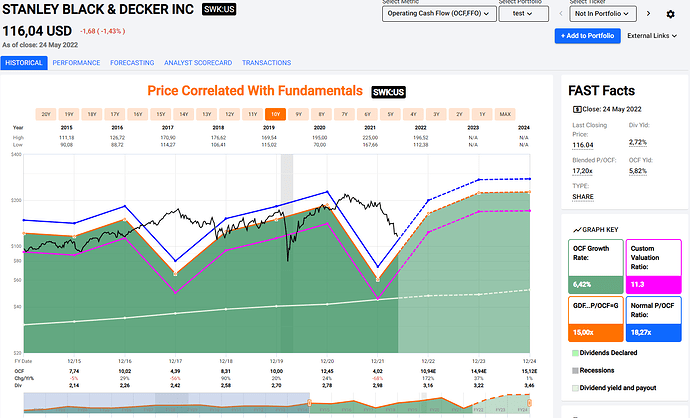The height and width of the screenshot is (418, 690).
Task: Select the MAX time range button
Action: point(504,114)
